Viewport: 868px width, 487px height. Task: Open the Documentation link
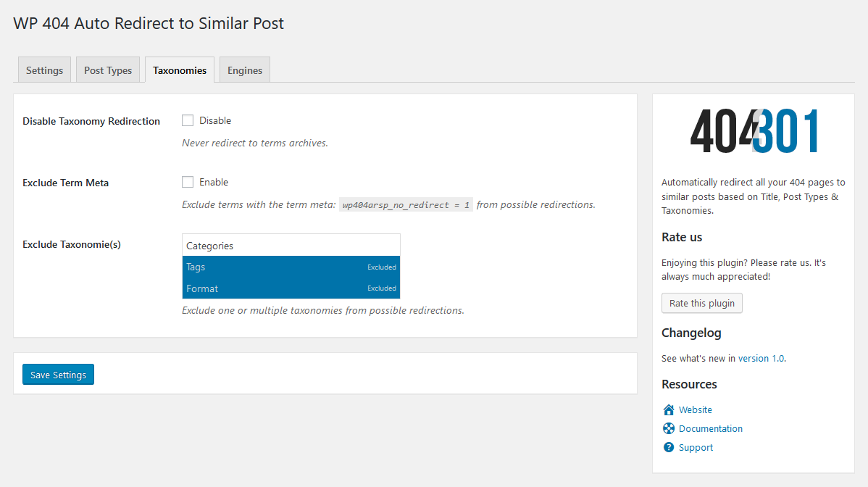click(711, 429)
